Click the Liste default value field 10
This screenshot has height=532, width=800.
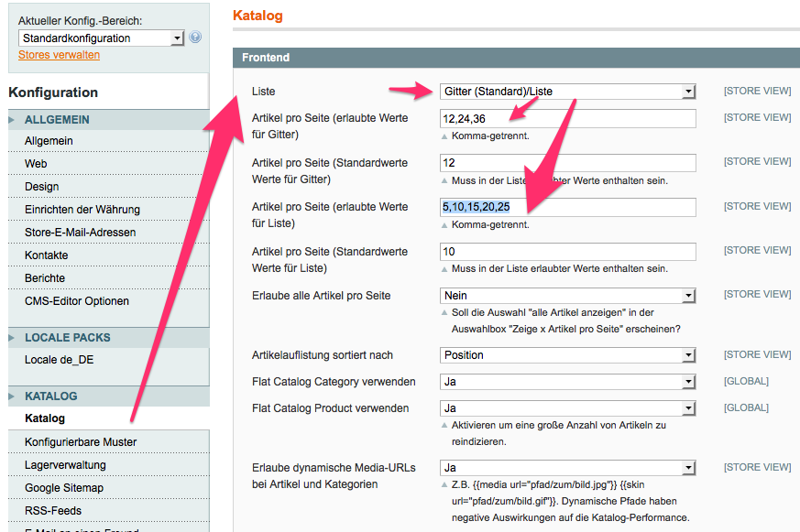pos(568,252)
